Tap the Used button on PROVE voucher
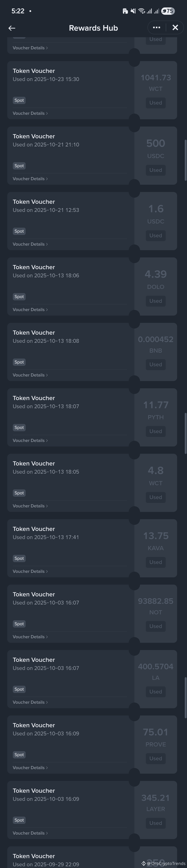187x868 pixels. pyautogui.click(x=155, y=758)
